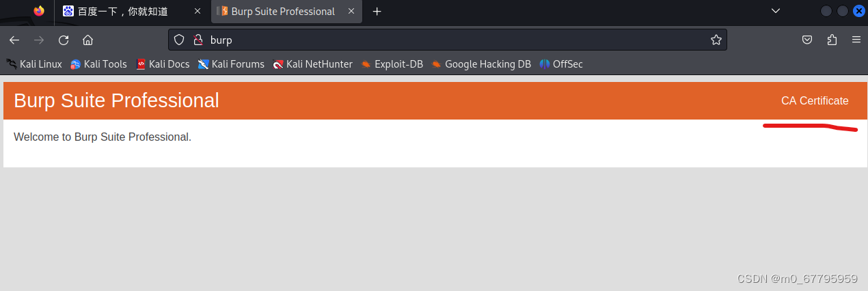
Task: Select the Burp Suite Professional tab
Action: click(x=286, y=12)
